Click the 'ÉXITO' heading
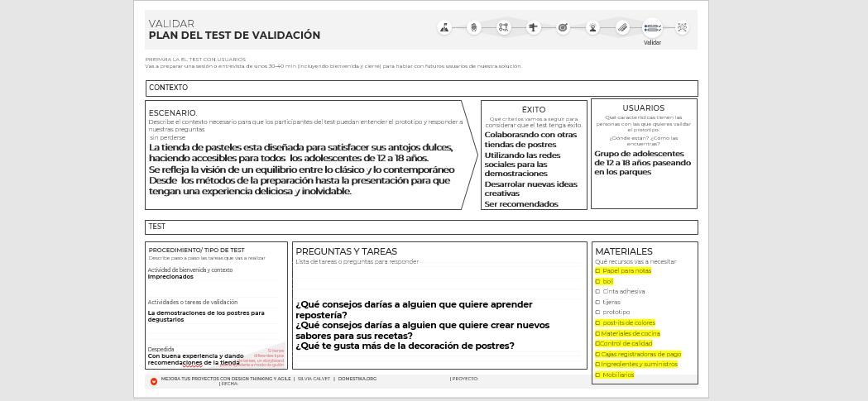This screenshot has height=401, width=868. tap(534, 109)
